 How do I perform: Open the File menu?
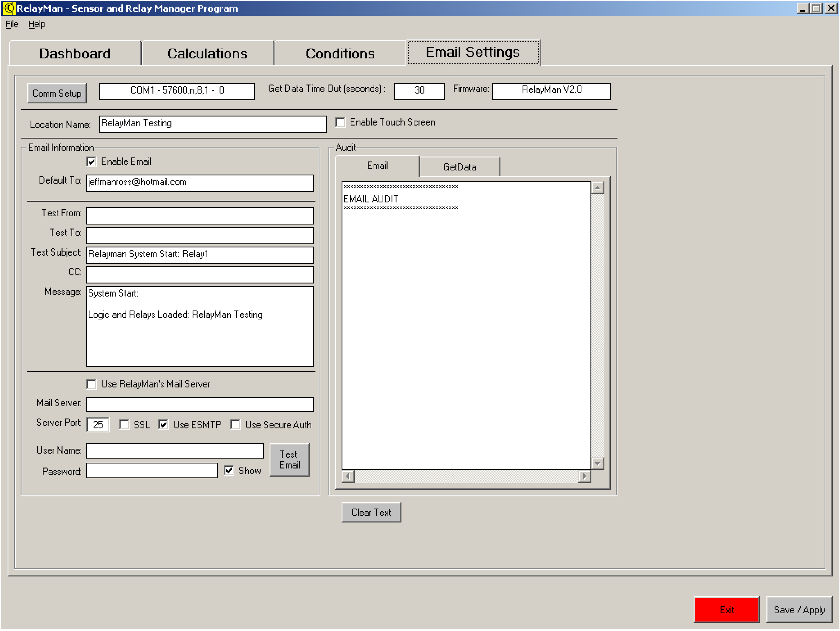pos(11,24)
